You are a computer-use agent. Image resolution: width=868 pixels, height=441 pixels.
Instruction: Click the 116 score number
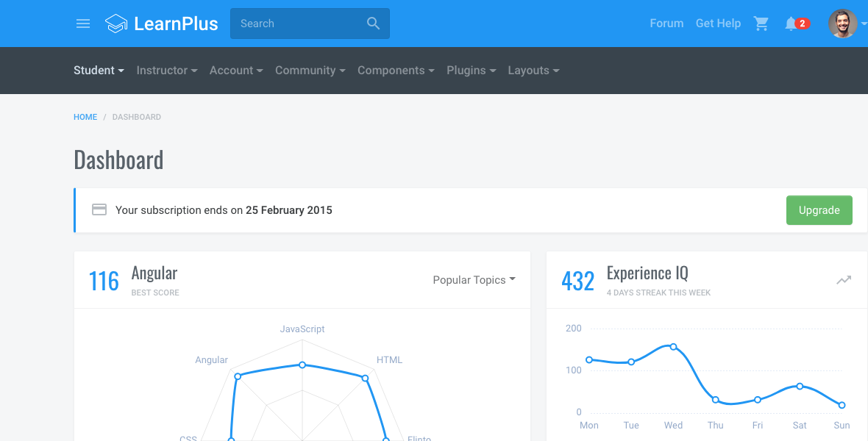tap(104, 281)
